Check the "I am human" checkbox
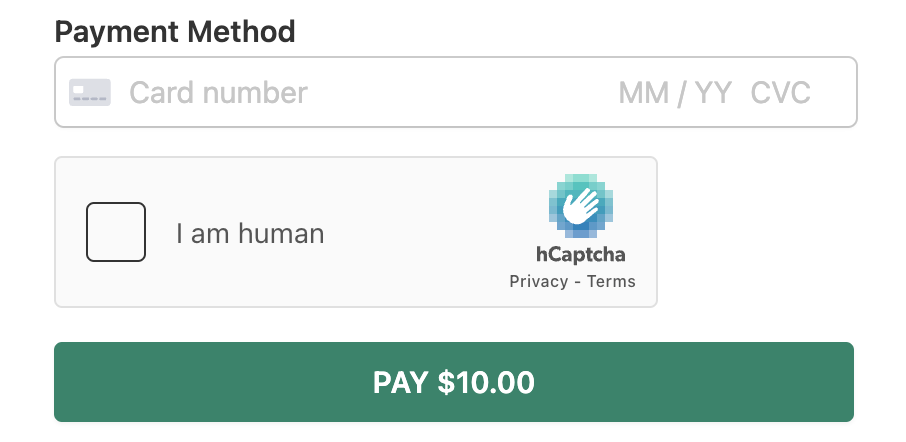The width and height of the screenshot is (906, 442). pyautogui.click(x=116, y=232)
